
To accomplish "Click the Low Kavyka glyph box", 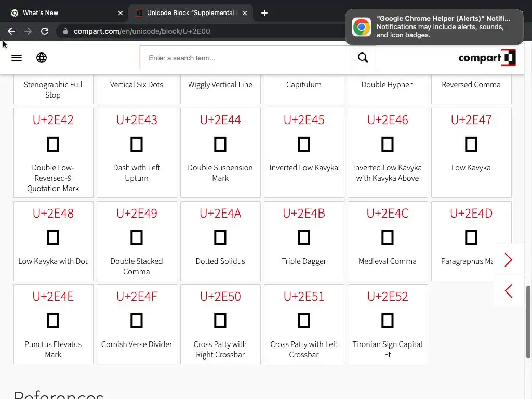I will [471, 144].
